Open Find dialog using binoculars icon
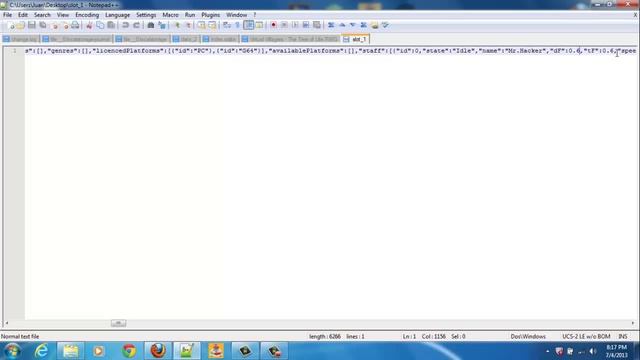This screenshot has height=360, width=640. [151, 25]
